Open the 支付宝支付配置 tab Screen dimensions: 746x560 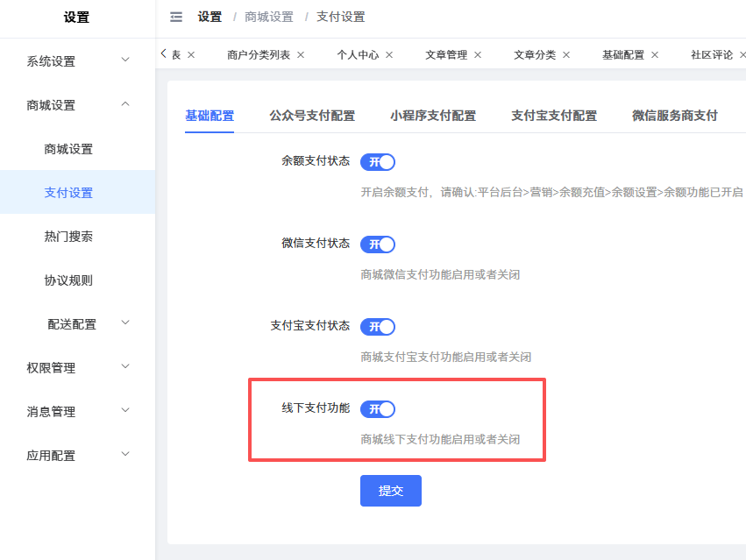[x=554, y=116]
